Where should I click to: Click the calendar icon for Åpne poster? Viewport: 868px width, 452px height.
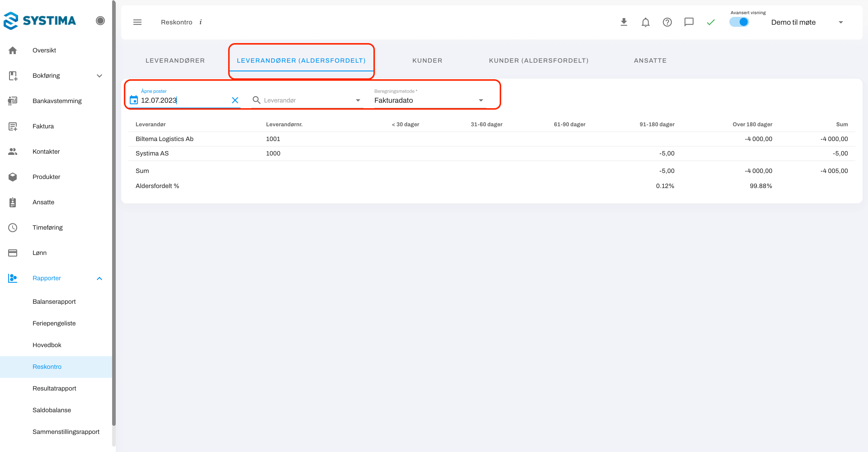pyautogui.click(x=134, y=100)
